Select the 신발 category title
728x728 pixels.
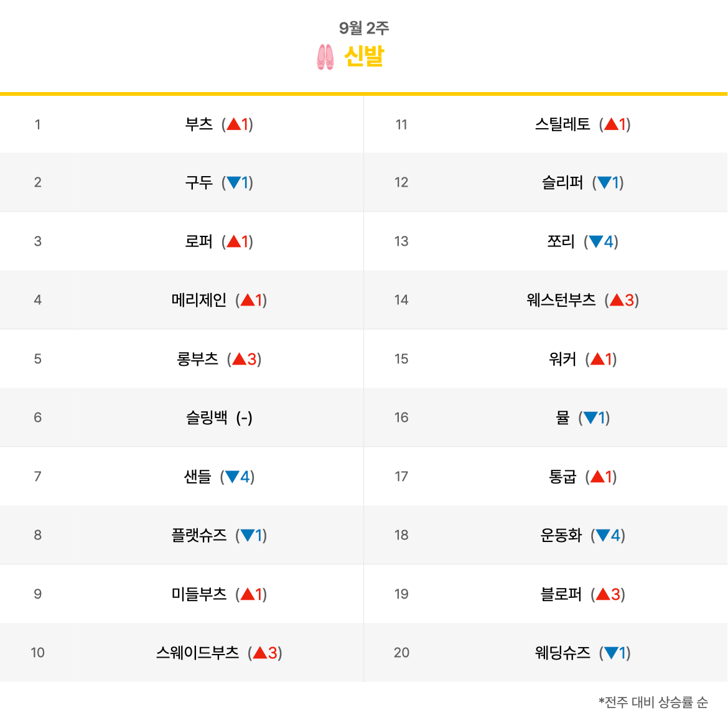point(364,57)
